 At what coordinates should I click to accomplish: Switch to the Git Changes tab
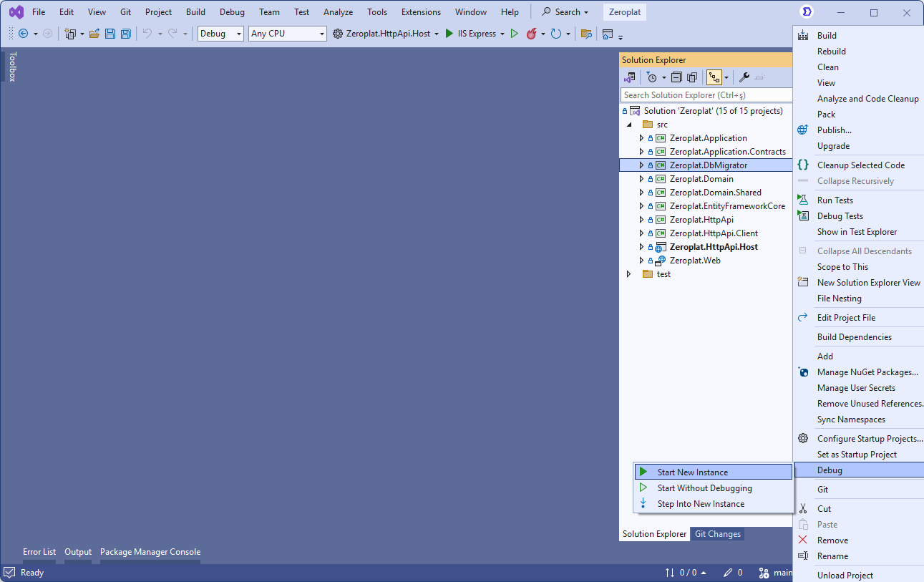coord(717,534)
